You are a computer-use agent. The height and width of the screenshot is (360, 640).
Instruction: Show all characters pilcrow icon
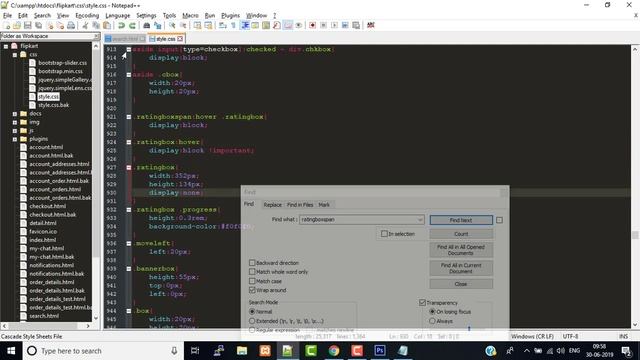click(233, 25)
